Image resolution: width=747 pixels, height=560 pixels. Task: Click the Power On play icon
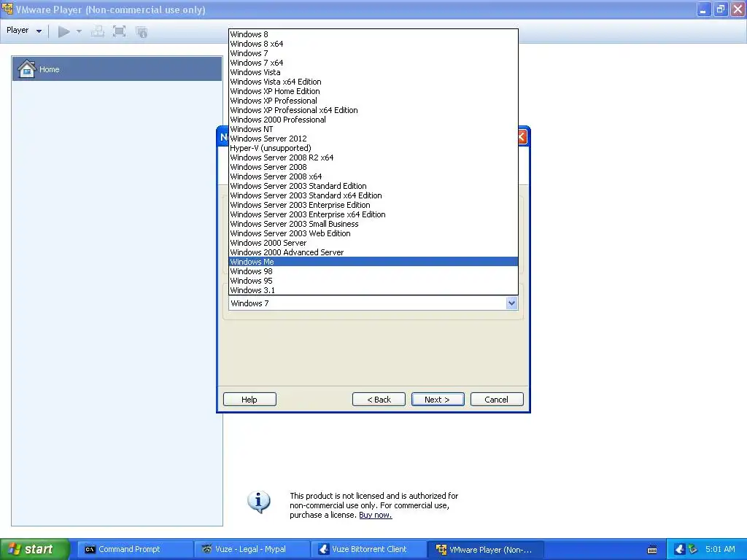click(64, 32)
